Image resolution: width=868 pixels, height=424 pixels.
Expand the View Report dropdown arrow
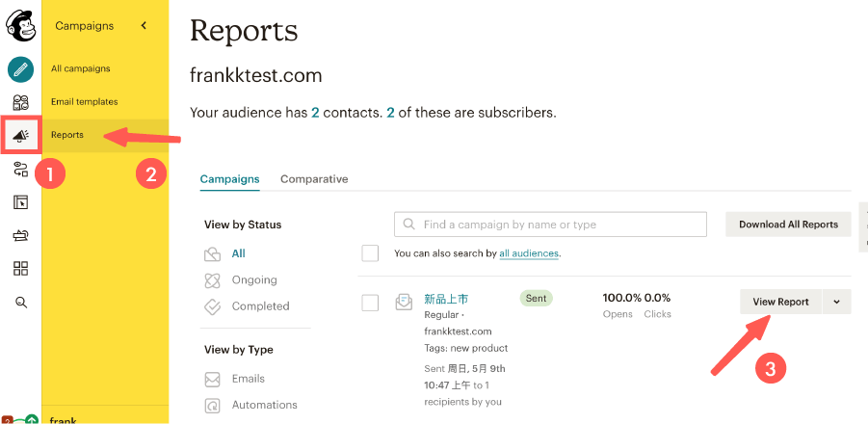(836, 302)
